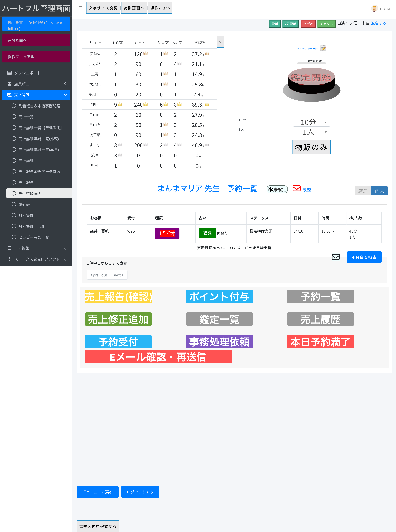Click the purple ビデオ type badge
The width and height of the screenshot is (396, 532).
coord(167,233)
